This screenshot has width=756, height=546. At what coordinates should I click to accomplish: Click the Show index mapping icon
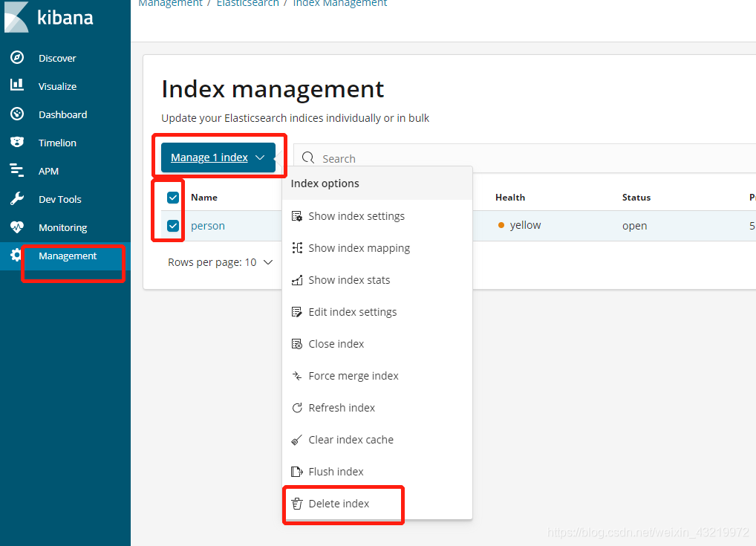297,248
